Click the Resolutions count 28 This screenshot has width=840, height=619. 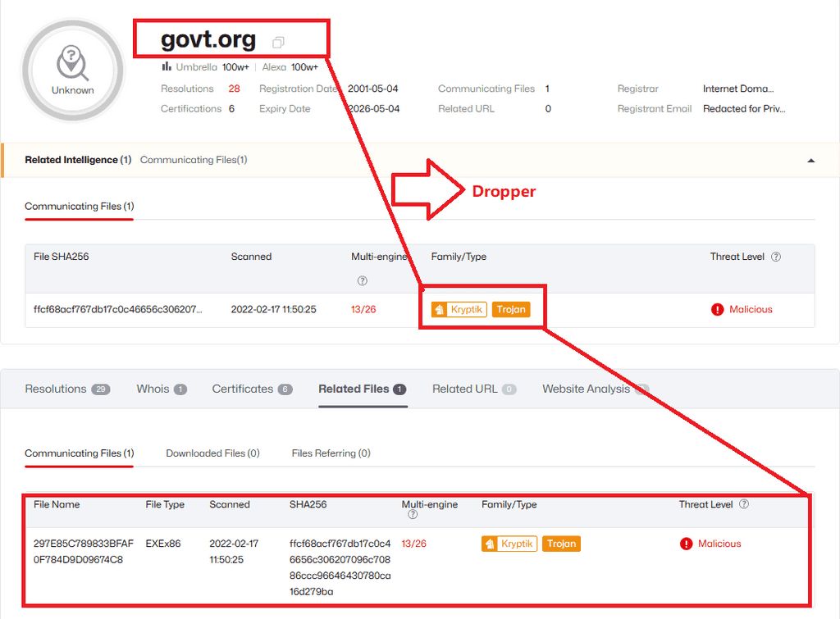click(x=235, y=89)
